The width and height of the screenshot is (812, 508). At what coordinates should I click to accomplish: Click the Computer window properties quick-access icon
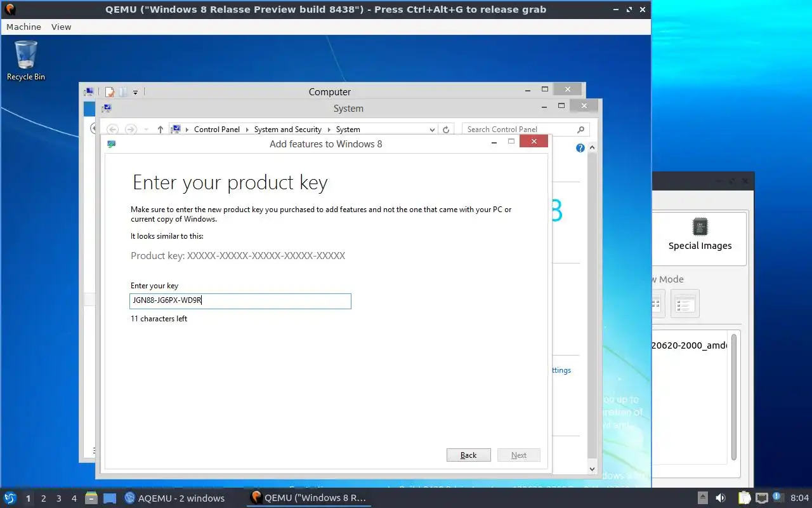[110, 92]
